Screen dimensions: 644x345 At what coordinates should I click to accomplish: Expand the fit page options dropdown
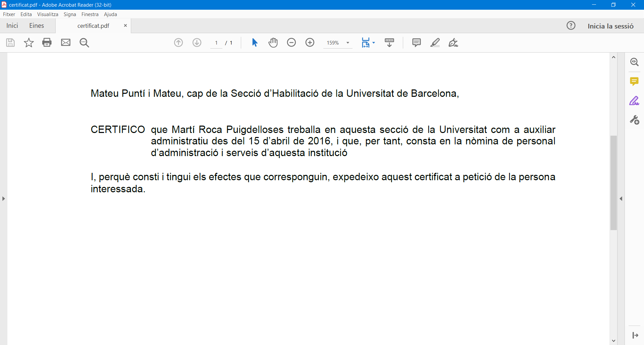tap(374, 43)
